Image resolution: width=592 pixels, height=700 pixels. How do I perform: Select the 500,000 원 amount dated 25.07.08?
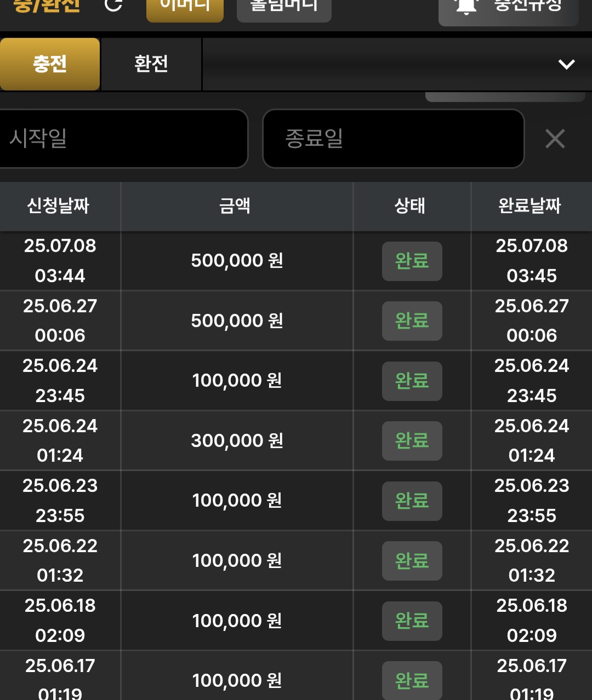point(237,261)
